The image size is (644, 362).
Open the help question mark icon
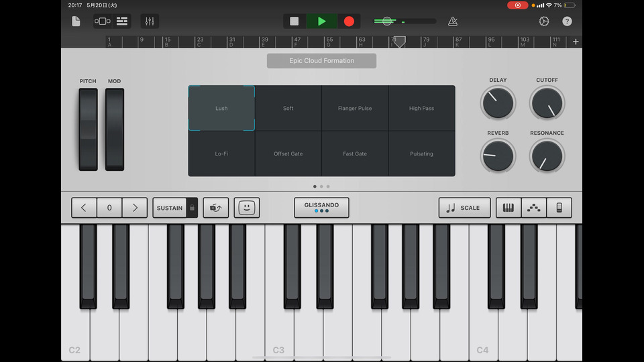567,21
